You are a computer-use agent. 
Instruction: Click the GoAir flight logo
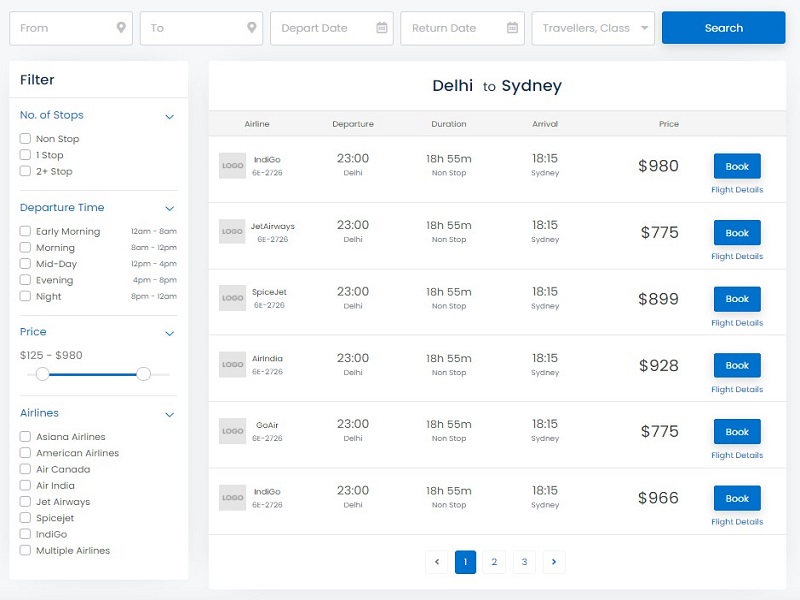(232, 431)
